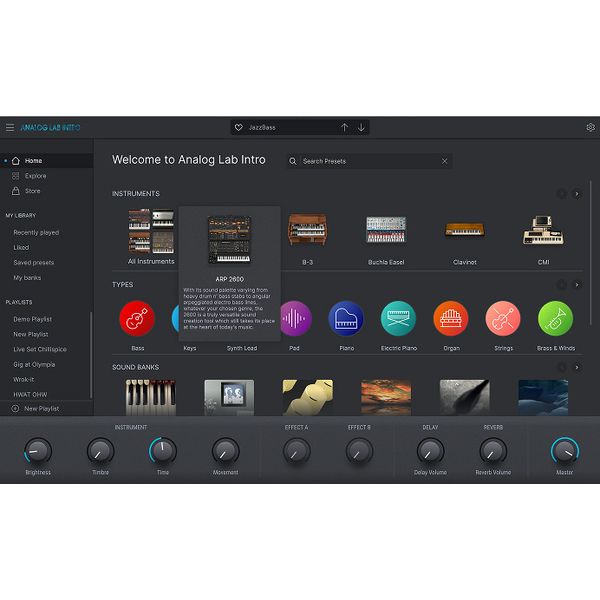This screenshot has height=600, width=600.
Task: Clear search with the X icon
Action: [445, 161]
